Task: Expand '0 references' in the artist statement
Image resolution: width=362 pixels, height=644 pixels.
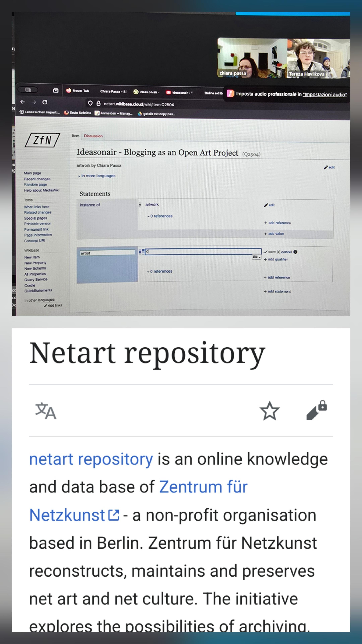Action: point(160,271)
